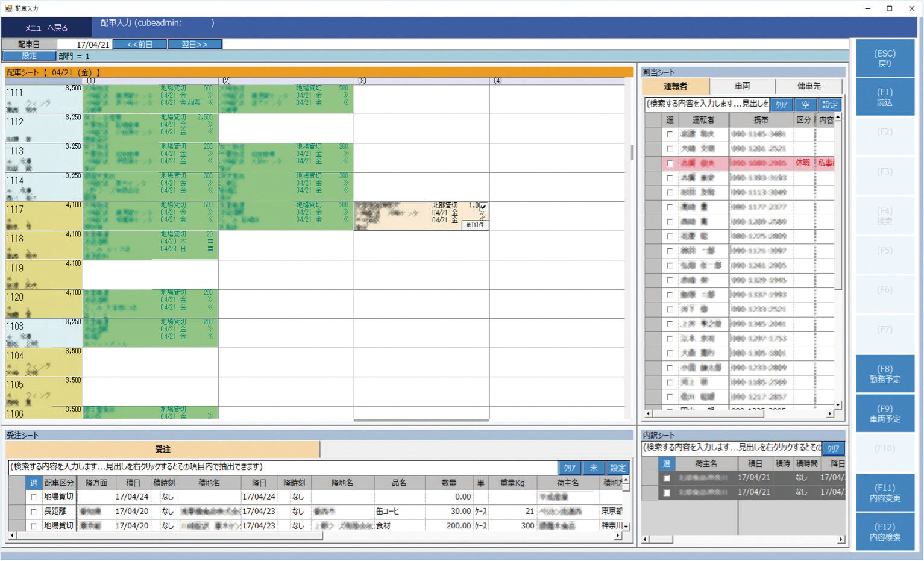Clear the 受注シート search with クリア
Image resolution: width=924 pixels, height=561 pixels.
(x=570, y=468)
